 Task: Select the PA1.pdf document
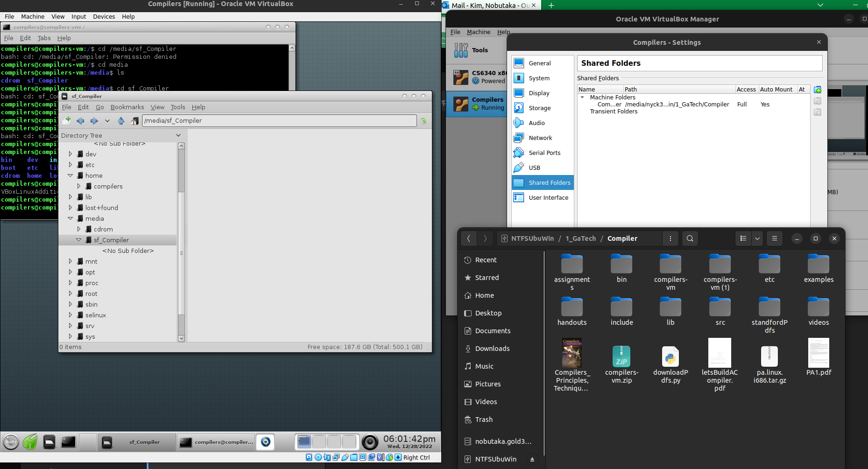click(x=819, y=357)
